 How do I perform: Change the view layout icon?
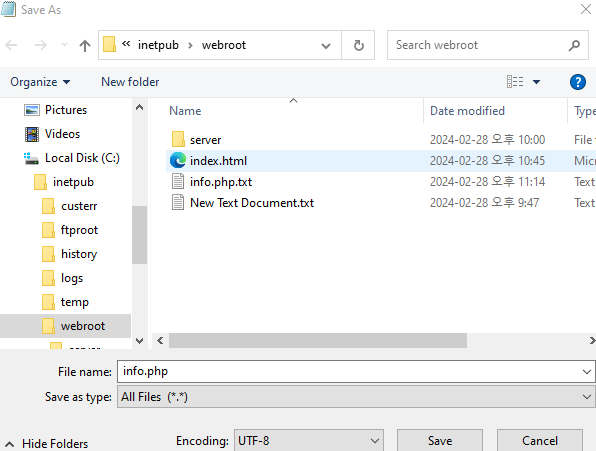coord(515,81)
